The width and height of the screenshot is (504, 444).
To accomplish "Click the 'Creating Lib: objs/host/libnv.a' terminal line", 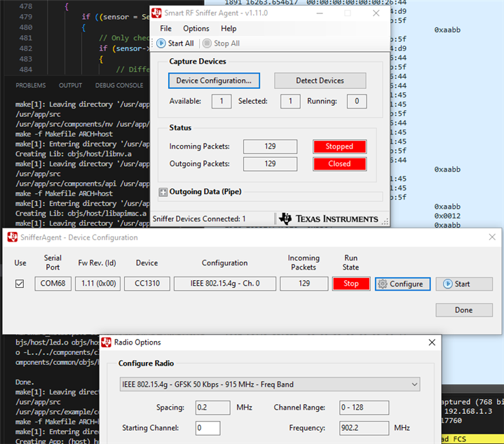I will point(74,154).
